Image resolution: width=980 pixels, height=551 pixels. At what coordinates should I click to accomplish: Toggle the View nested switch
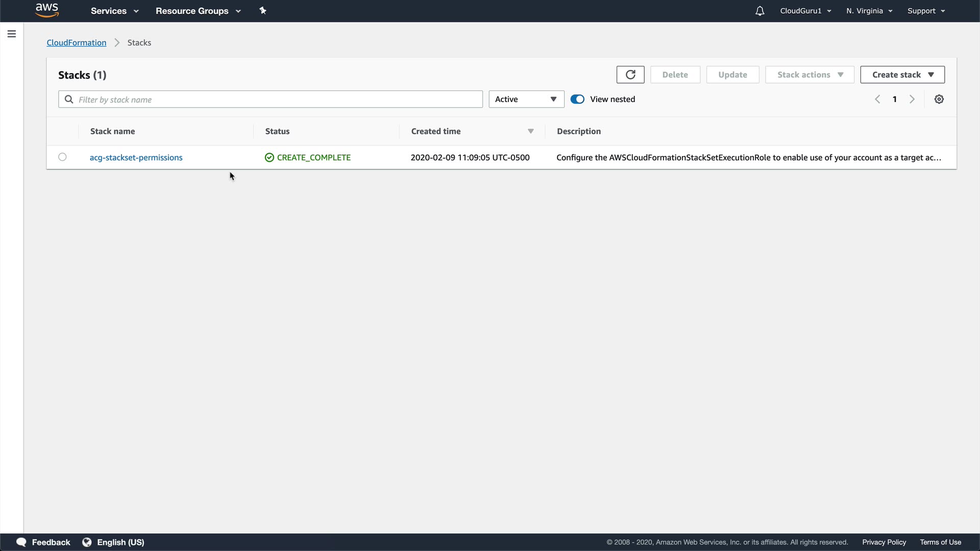[577, 99]
